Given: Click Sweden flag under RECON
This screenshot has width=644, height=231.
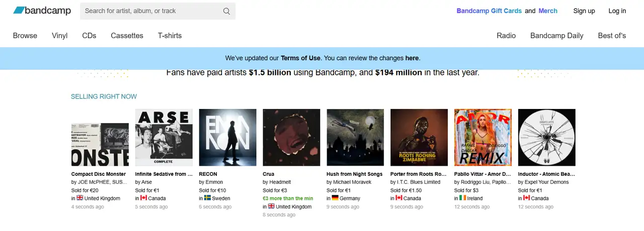Looking at the screenshot, I should tap(207, 198).
